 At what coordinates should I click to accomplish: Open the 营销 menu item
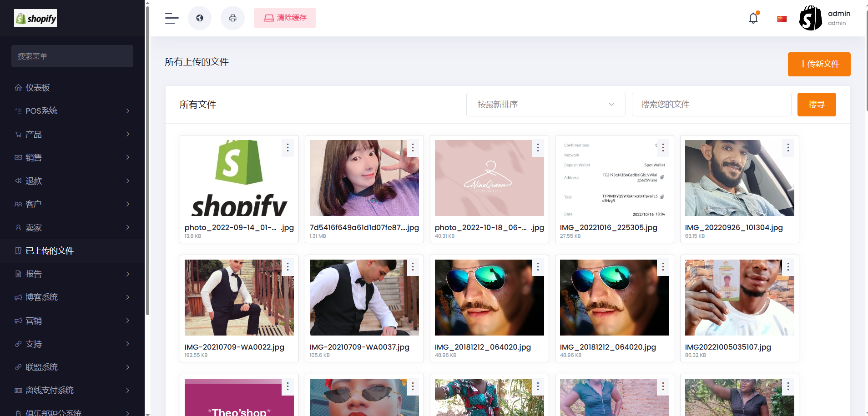(x=72, y=321)
